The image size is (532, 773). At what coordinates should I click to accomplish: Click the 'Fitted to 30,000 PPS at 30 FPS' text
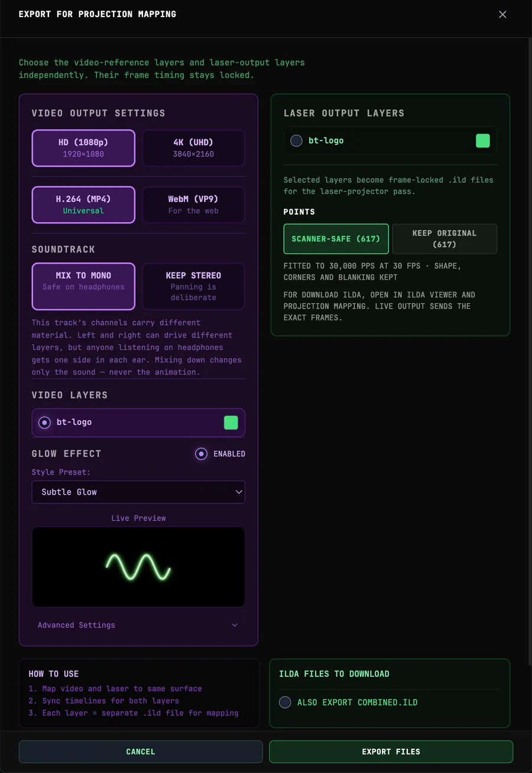tap(352, 266)
